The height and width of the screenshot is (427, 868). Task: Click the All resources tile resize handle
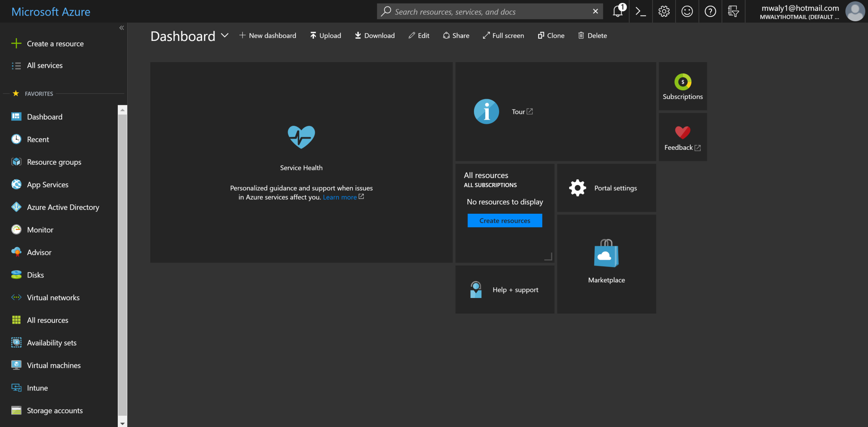point(548,257)
